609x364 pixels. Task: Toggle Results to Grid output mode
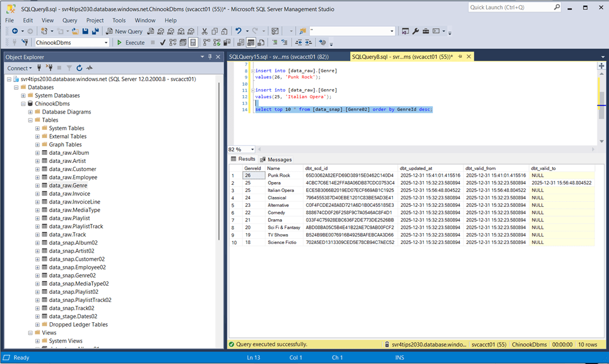tap(251, 42)
